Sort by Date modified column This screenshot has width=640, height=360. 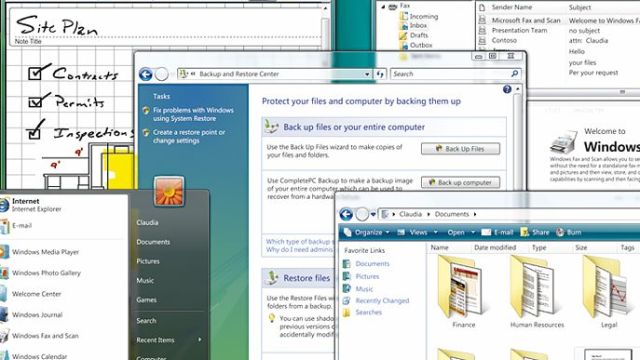[495, 247]
